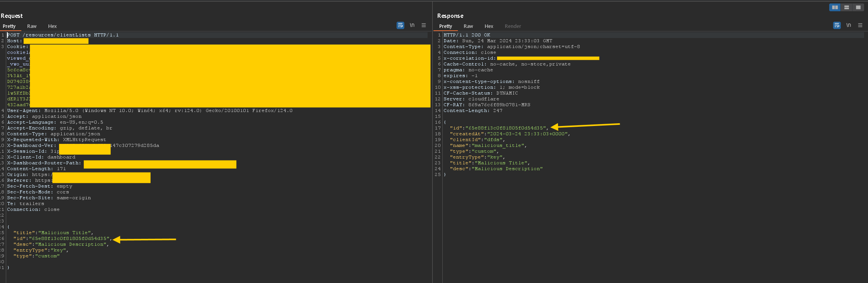Show non-printable characters in Request panel
Image resolution: width=868 pixels, height=283 pixels.
tap(412, 26)
